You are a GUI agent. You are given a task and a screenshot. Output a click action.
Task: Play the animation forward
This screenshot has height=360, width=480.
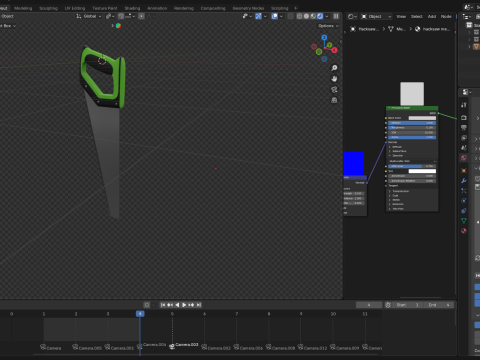point(184,305)
